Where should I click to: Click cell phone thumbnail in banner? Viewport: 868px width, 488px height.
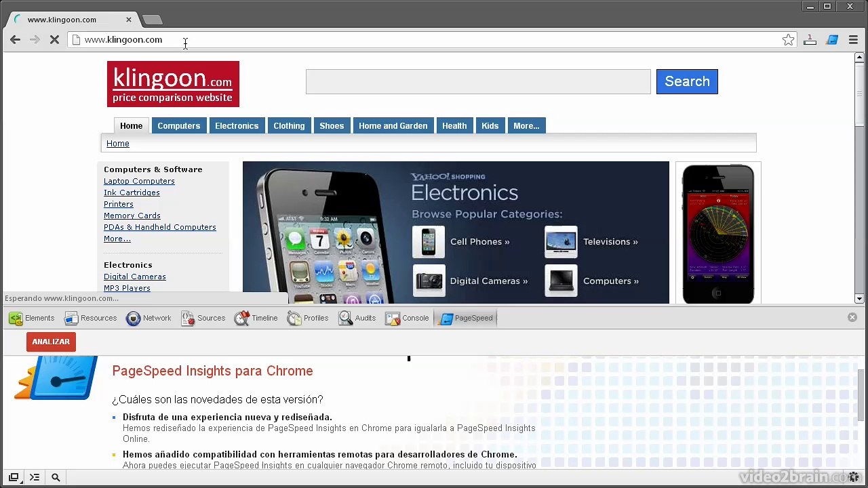click(x=429, y=242)
